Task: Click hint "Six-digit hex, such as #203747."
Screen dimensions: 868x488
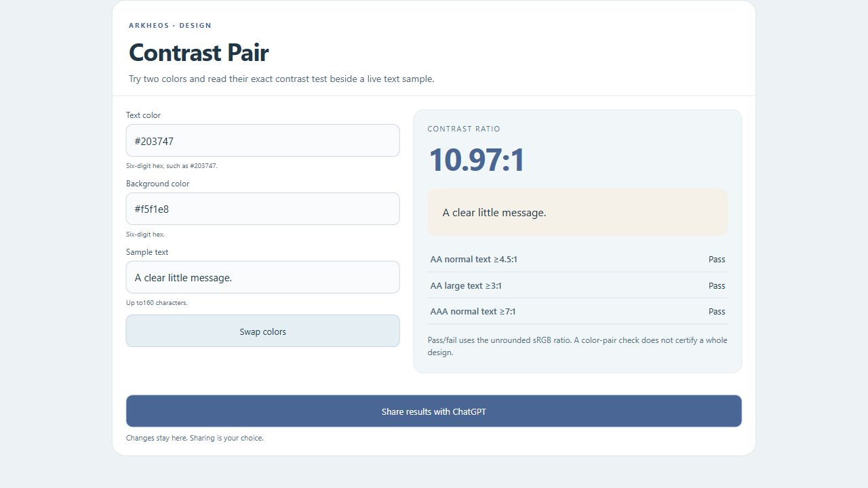Action: [x=172, y=166]
